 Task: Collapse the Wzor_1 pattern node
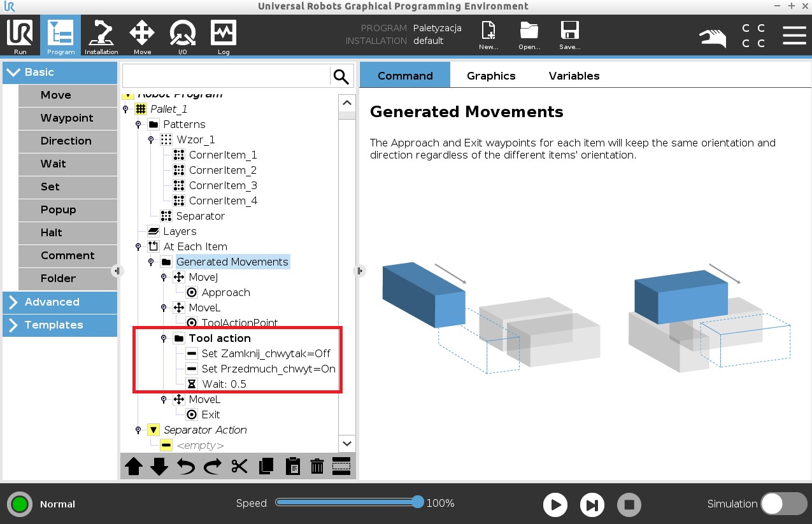tap(151, 139)
